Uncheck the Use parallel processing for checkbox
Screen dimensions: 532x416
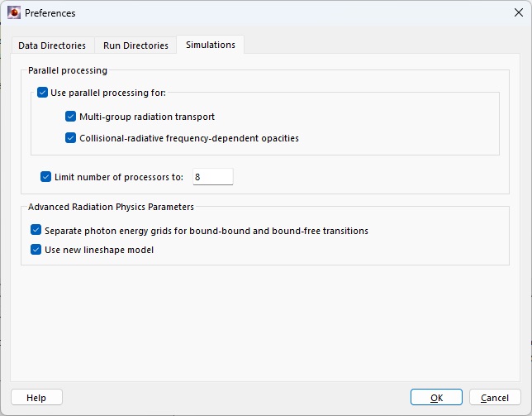43,93
